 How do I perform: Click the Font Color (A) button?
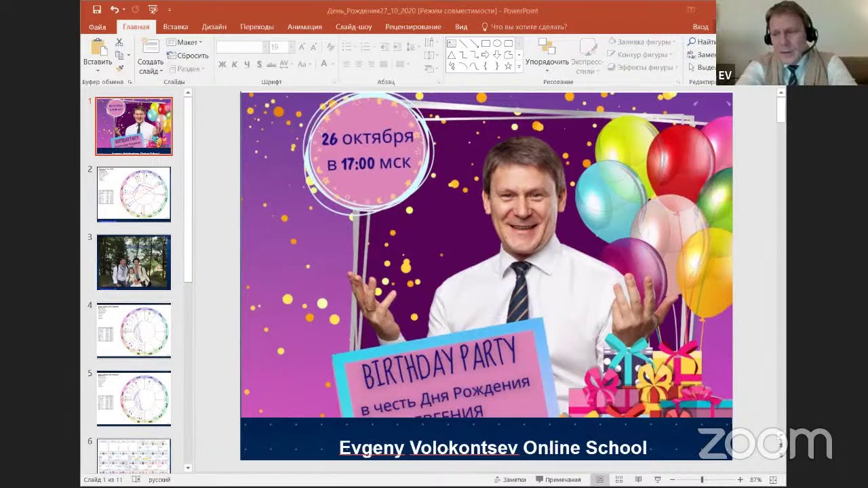(x=324, y=64)
